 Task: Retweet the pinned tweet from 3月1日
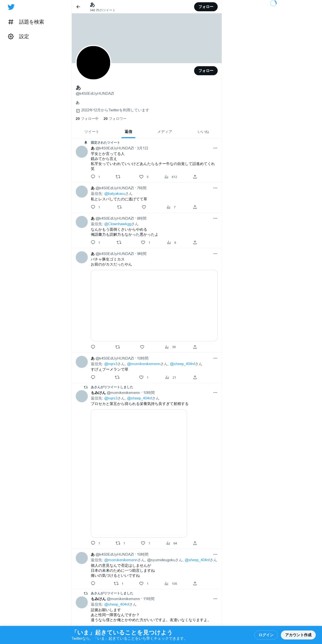tap(118, 177)
